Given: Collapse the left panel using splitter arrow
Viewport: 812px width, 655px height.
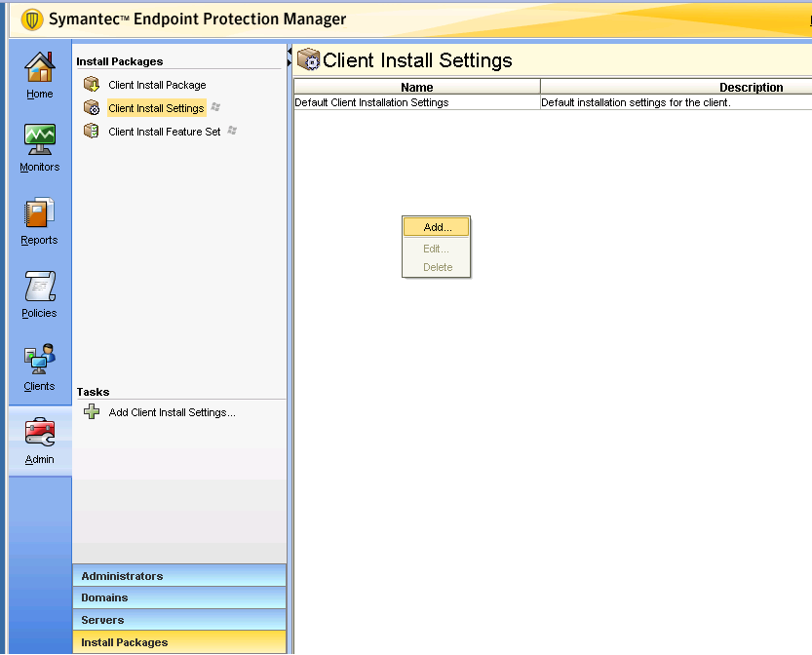Looking at the screenshot, I should tap(290, 62).
